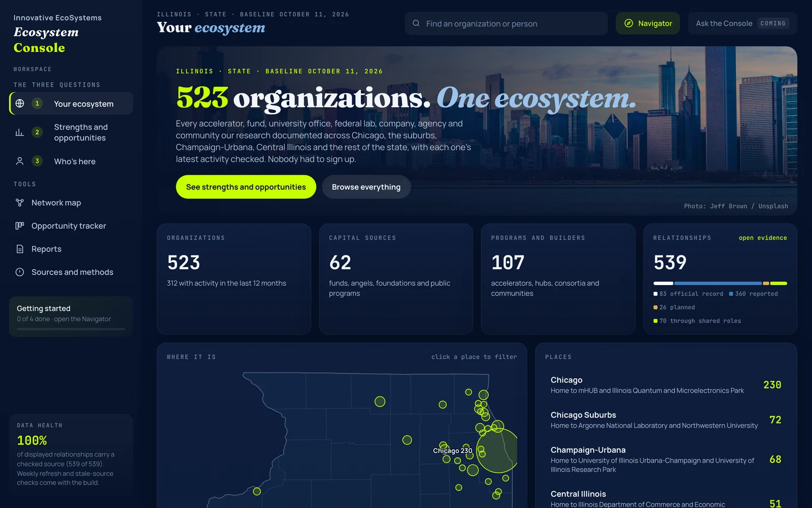The image size is (812, 508).
Task: Open the Opportunity tracker tool
Action: coord(72,226)
